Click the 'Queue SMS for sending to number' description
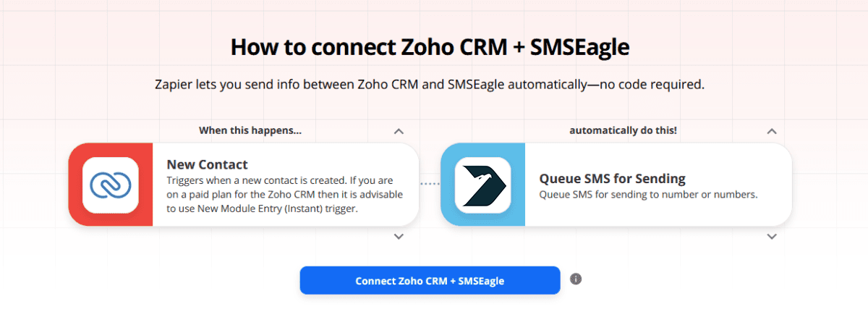This screenshot has height=312, width=868. (648, 195)
